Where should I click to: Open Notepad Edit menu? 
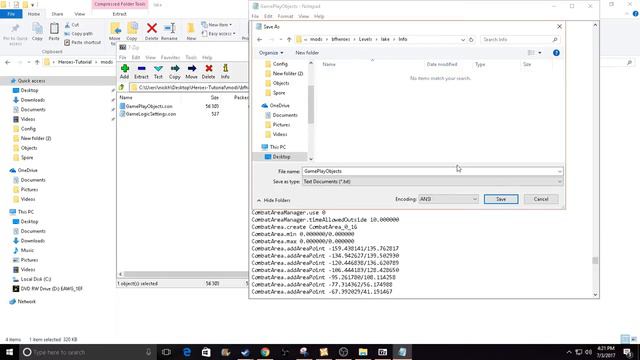point(268,16)
